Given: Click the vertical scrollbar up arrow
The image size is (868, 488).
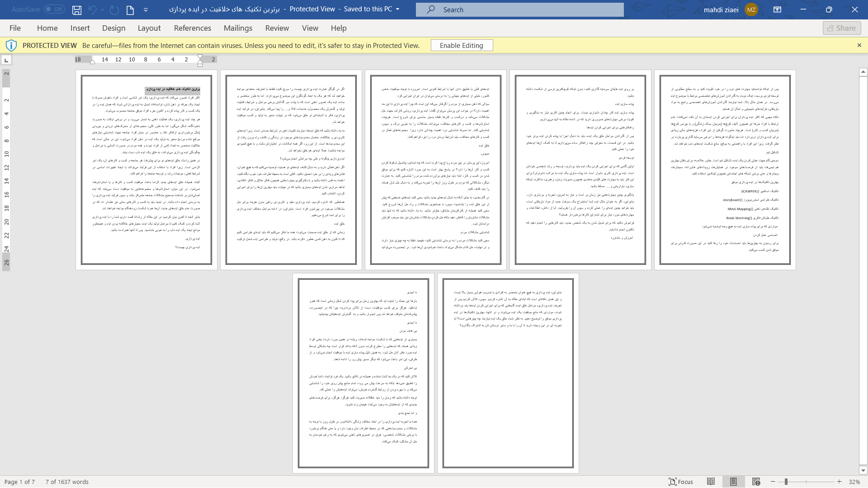Looking at the screenshot, I should coord(863,72).
